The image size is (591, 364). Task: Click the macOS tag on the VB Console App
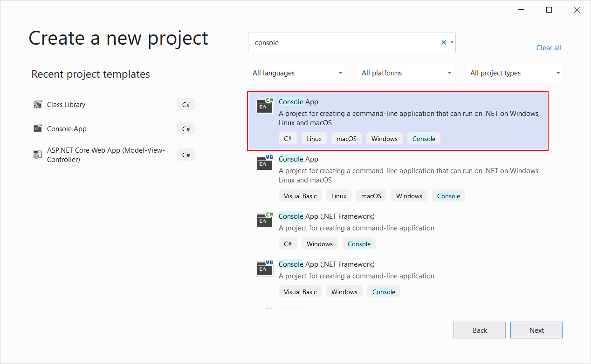(371, 195)
